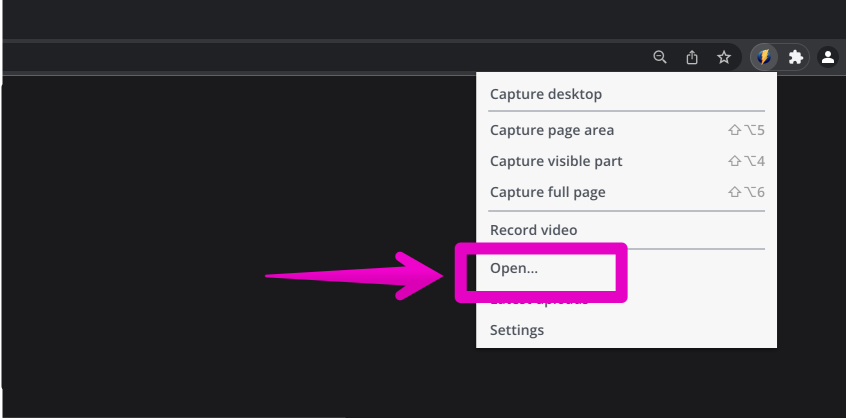Select Capture full page option
846x418 pixels.
[x=548, y=192]
